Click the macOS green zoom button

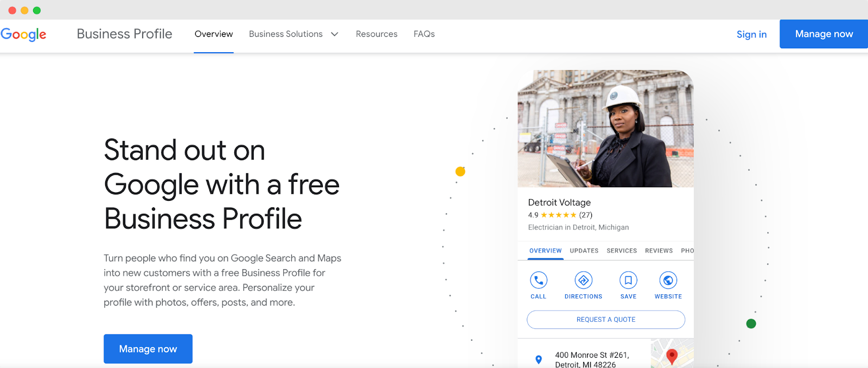37,10
